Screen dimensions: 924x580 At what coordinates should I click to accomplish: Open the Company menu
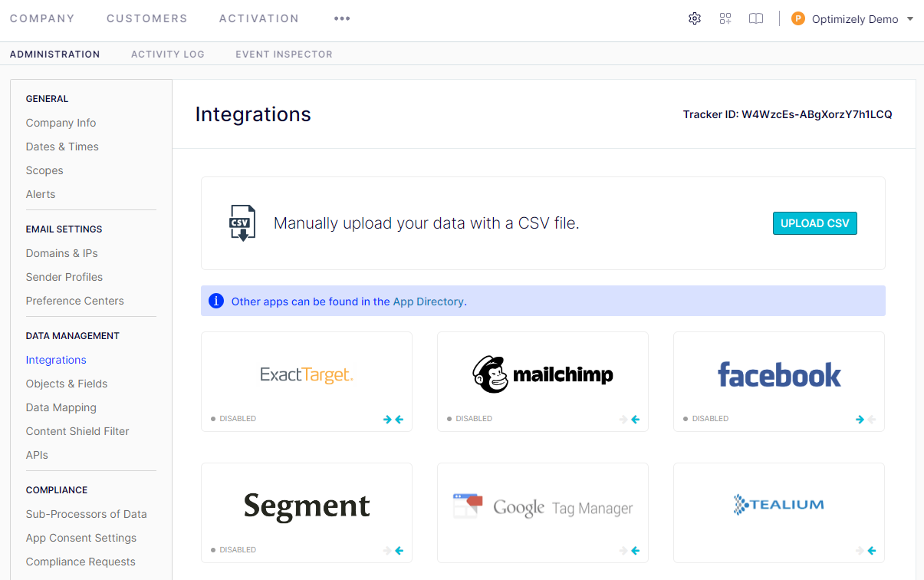coord(42,18)
